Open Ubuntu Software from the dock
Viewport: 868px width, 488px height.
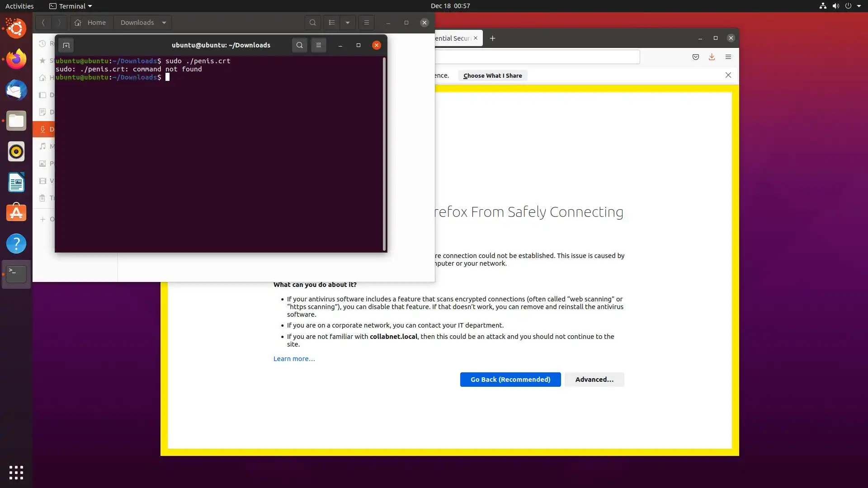coord(16,213)
